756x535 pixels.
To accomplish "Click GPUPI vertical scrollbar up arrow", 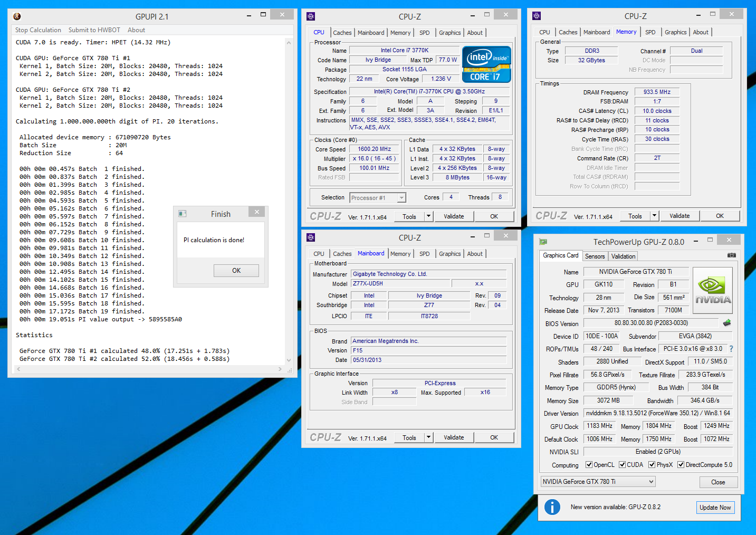I will pyautogui.click(x=289, y=43).
